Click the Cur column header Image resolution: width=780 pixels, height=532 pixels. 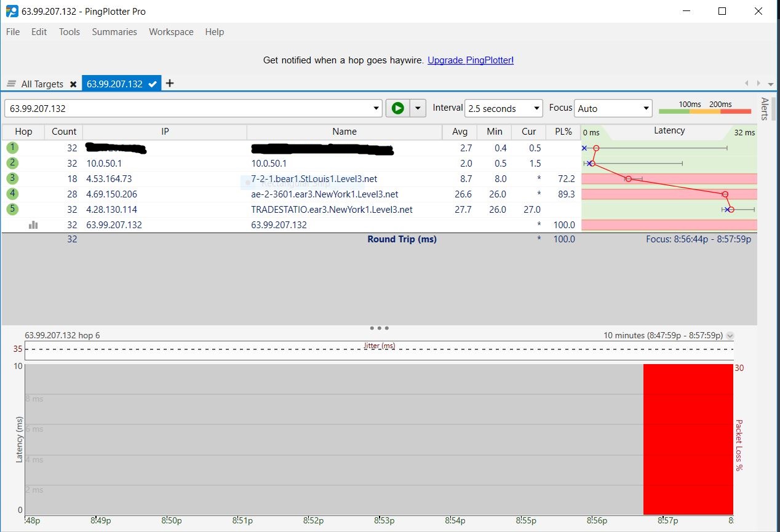point(528,132)
